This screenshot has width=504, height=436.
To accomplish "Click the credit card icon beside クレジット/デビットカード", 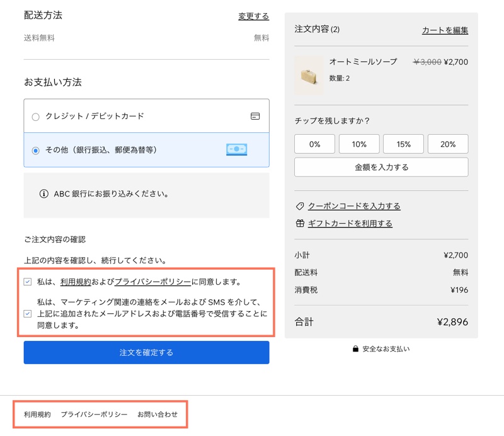I will 255,117.
